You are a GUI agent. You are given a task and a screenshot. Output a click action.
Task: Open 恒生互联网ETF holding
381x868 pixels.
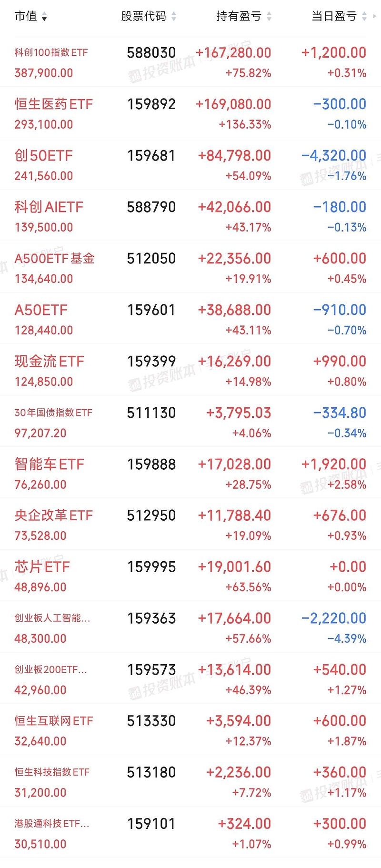click(x=53, y=721)
